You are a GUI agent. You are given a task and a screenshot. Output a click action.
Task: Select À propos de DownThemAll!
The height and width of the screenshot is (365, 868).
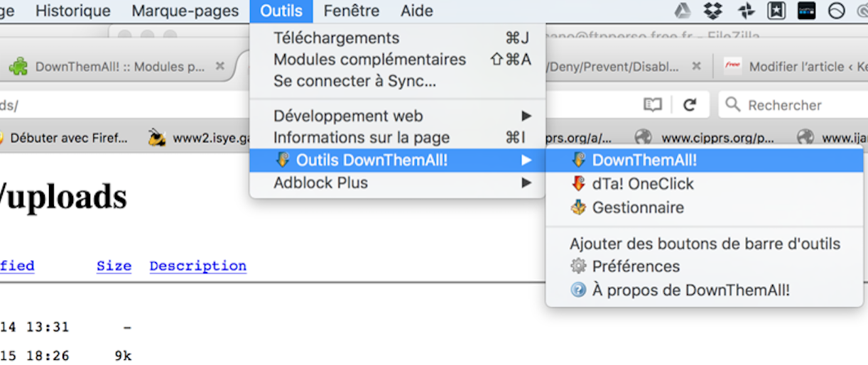[705, 290]
